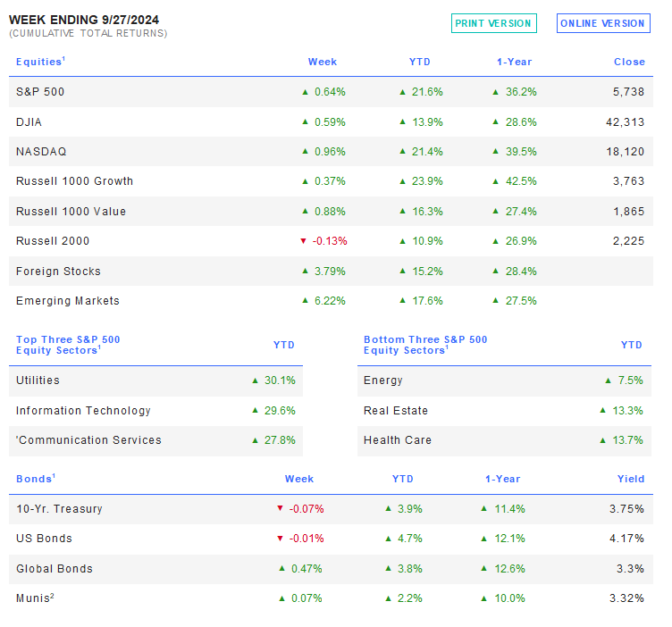Click the Bottom Three S&P 500 Equity Sectors heading
This screenshot has width=672, height=627.
(x=425, y=345)
